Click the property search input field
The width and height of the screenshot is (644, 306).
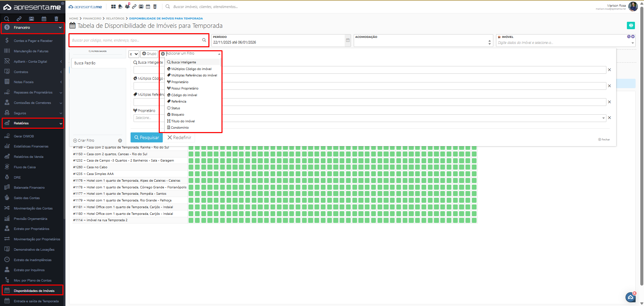click(136, 40)
